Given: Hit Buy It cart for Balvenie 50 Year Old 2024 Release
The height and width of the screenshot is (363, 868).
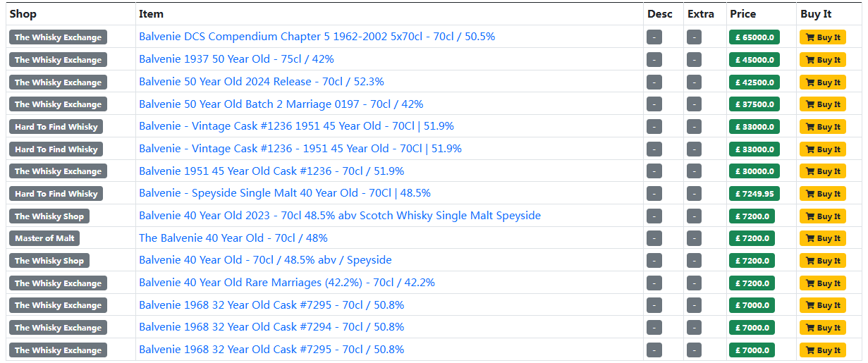Looking at the screenshot, I should click(822, 82).
